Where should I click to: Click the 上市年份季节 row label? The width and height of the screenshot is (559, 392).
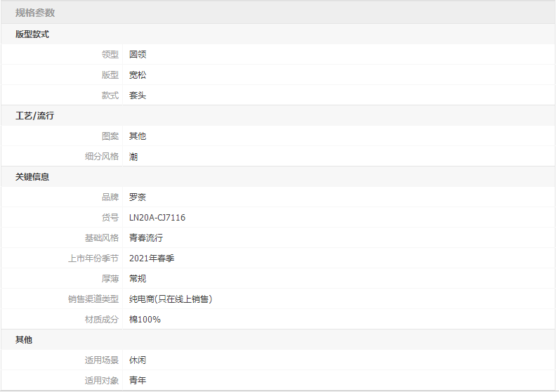93,259
